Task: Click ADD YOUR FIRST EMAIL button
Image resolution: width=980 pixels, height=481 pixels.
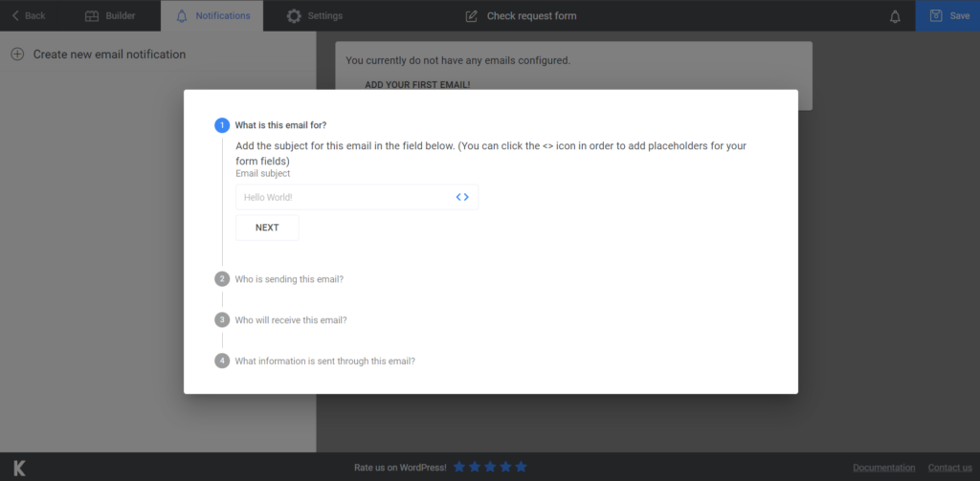Action: pos(417,84)
